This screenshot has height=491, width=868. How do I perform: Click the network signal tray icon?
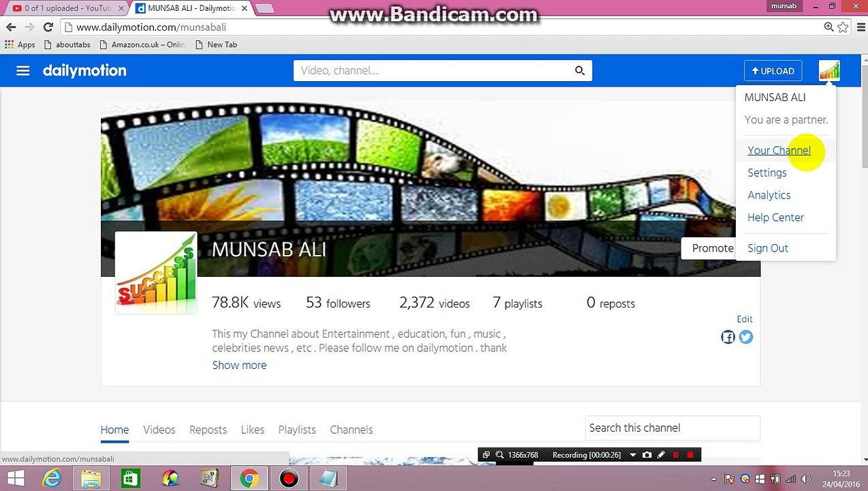(792, 479)
